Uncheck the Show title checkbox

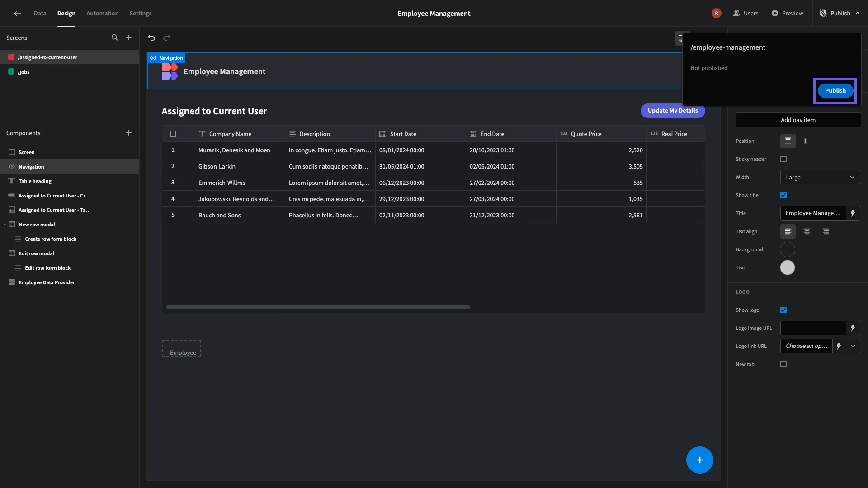click(783, 195)
